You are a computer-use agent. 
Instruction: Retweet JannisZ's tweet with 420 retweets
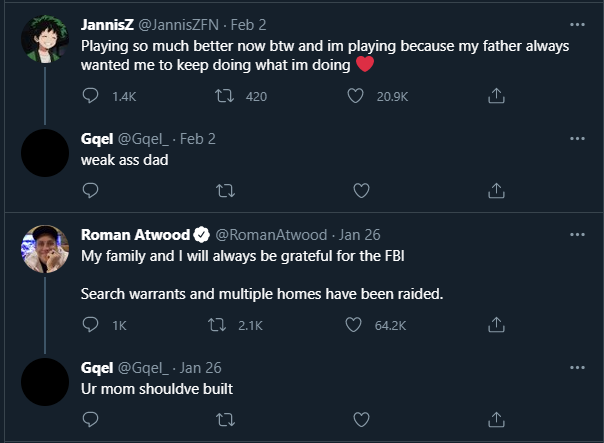tap(225, 97)
